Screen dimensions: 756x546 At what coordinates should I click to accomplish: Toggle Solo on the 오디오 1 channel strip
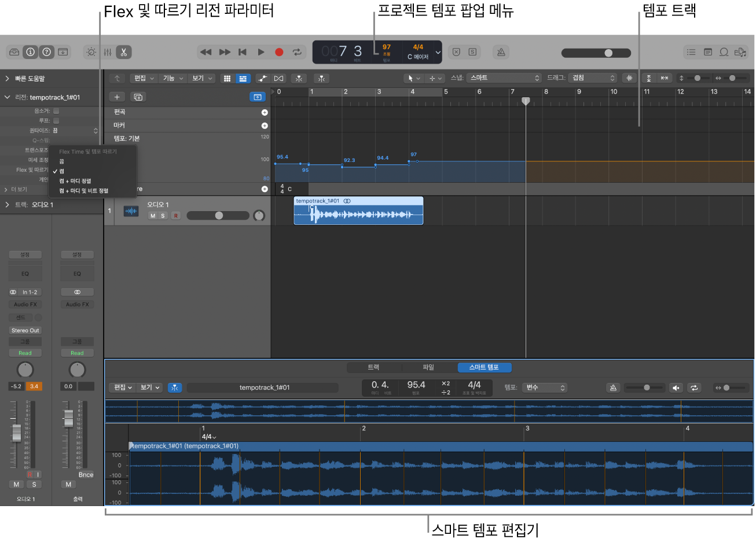point(34,485)
